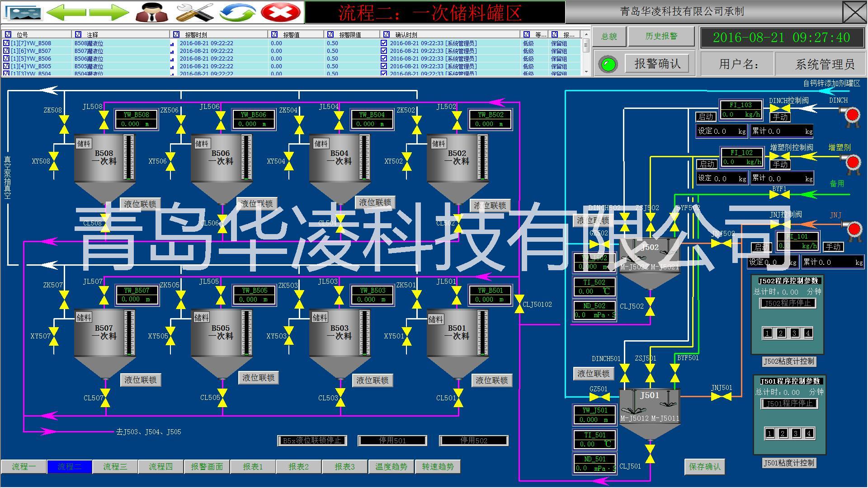Click valve JL504

340,121
